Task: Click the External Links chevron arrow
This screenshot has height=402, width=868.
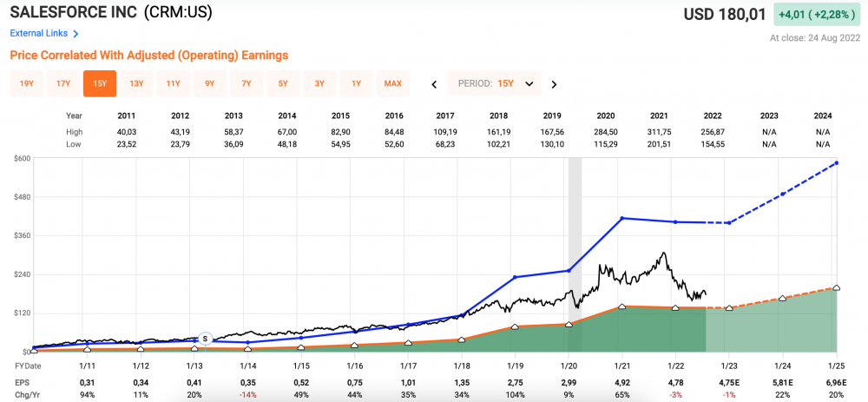Action: point(76,34)
